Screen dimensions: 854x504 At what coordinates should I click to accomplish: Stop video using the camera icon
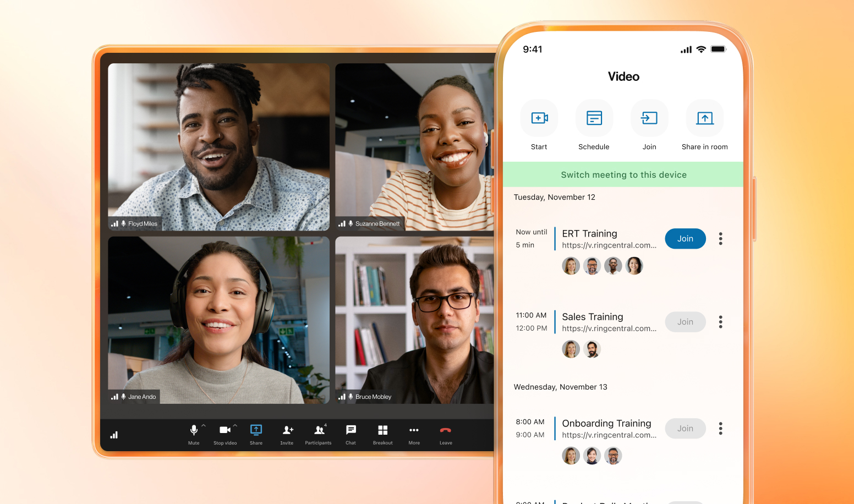coord(225,431)
